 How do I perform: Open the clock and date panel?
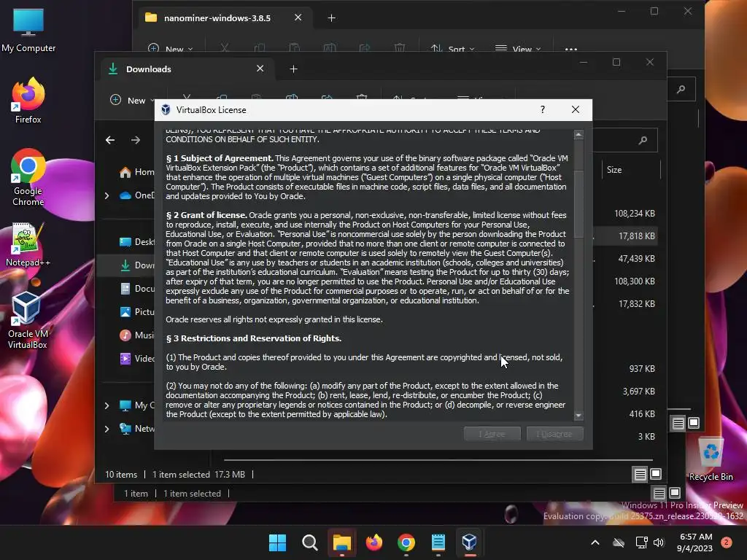coord(694,542)
